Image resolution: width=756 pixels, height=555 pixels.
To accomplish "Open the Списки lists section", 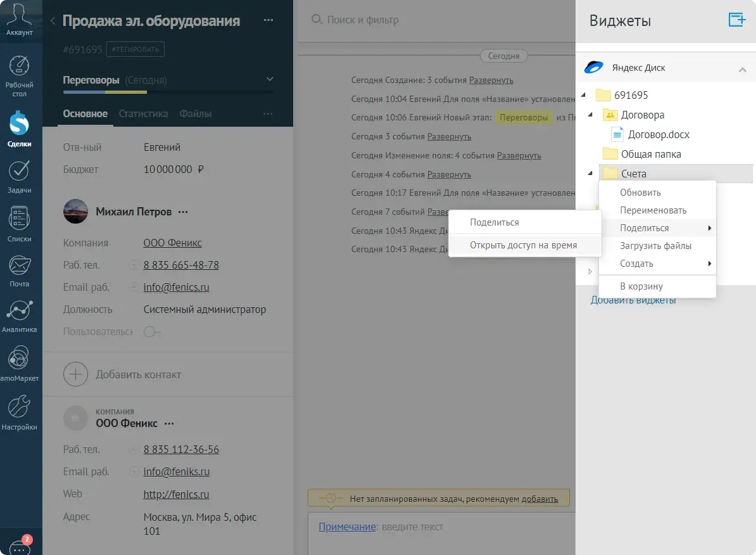I will pos(19,224).
